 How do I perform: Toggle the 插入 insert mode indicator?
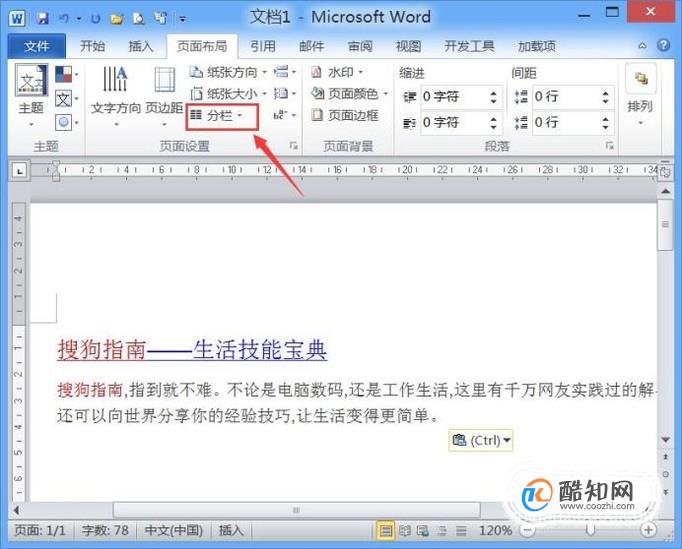click(x=231, y=530)
